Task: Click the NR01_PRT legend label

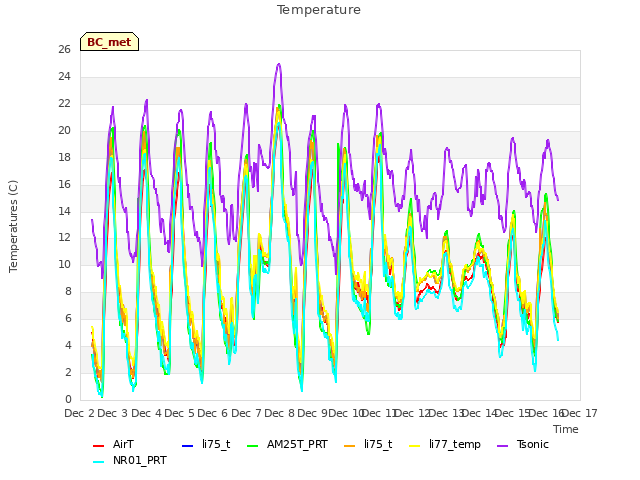Action: pyautogui.click(x=140, y=461)
